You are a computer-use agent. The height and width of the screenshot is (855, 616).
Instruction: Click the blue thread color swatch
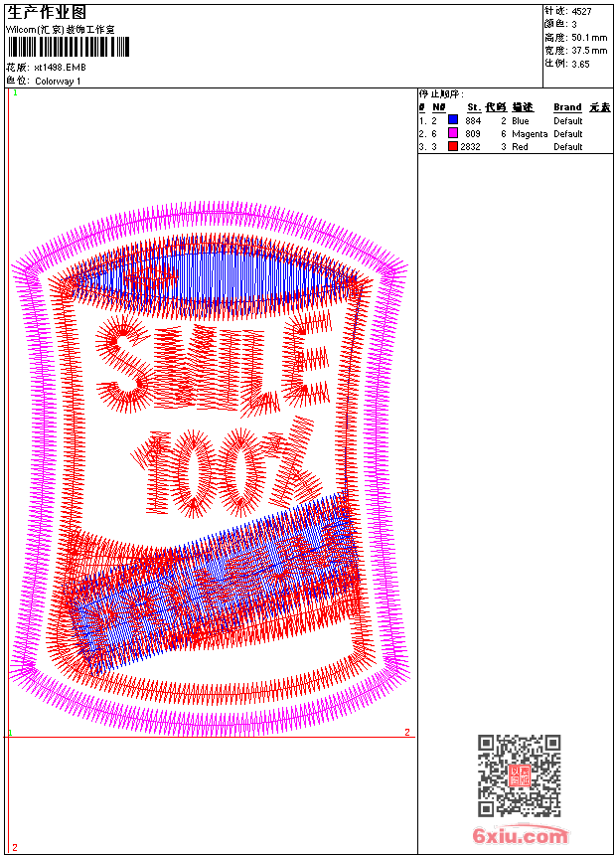click(x=453, y=120)
